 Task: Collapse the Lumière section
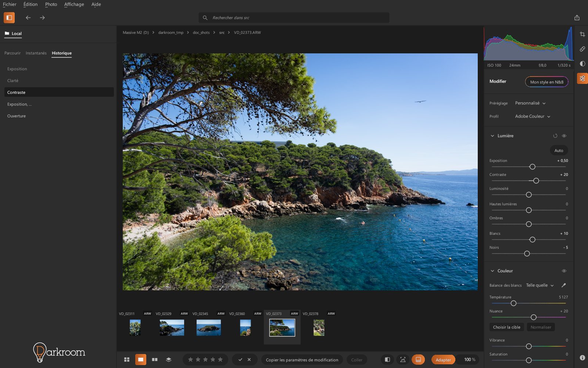492,136
